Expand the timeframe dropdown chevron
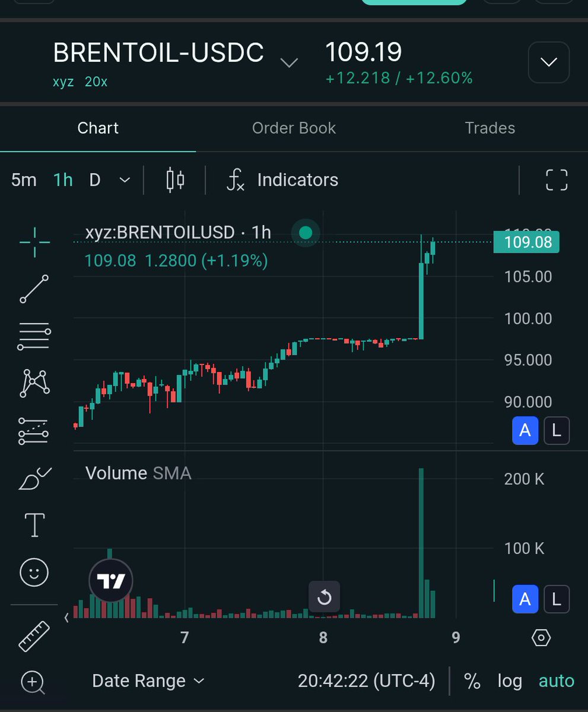This screenshot has width=588, height=712. pos(125,180)
